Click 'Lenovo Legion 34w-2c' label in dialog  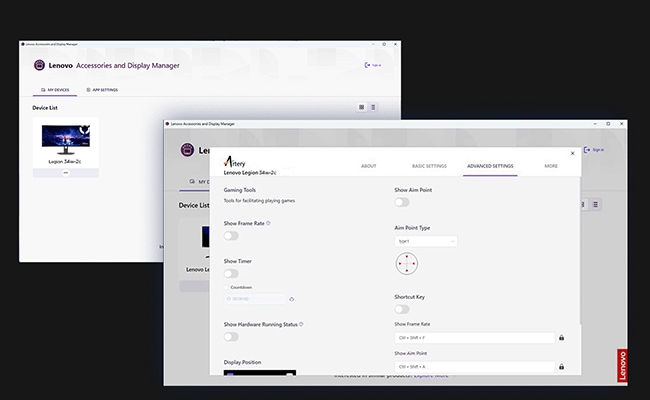coord(250,172)
